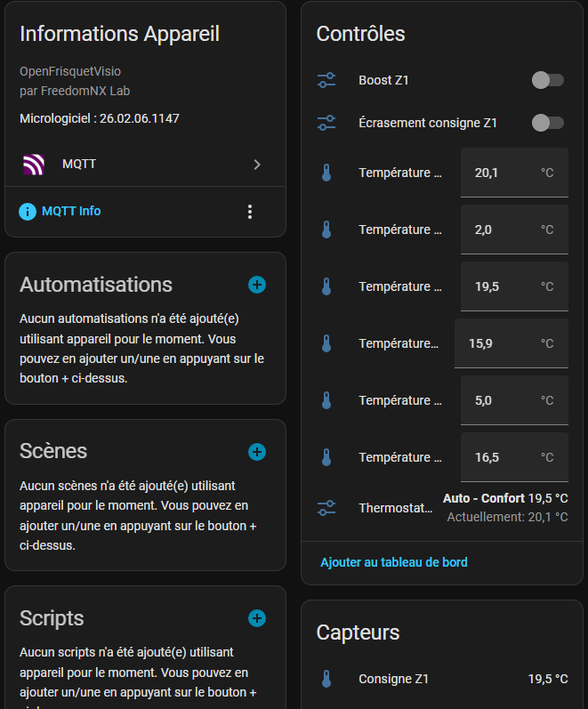Add a new scene with plus icon
The image size is (588, 709).
[x=257, y=452]
